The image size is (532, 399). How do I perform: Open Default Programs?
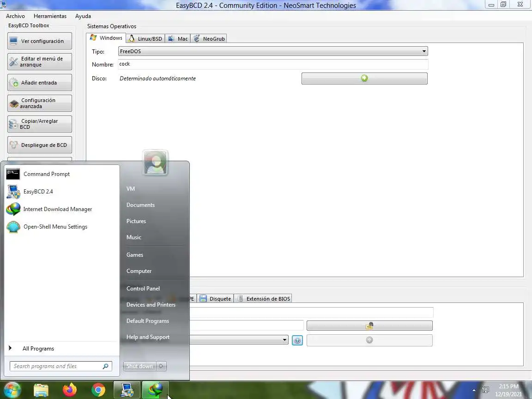point(148,321)
